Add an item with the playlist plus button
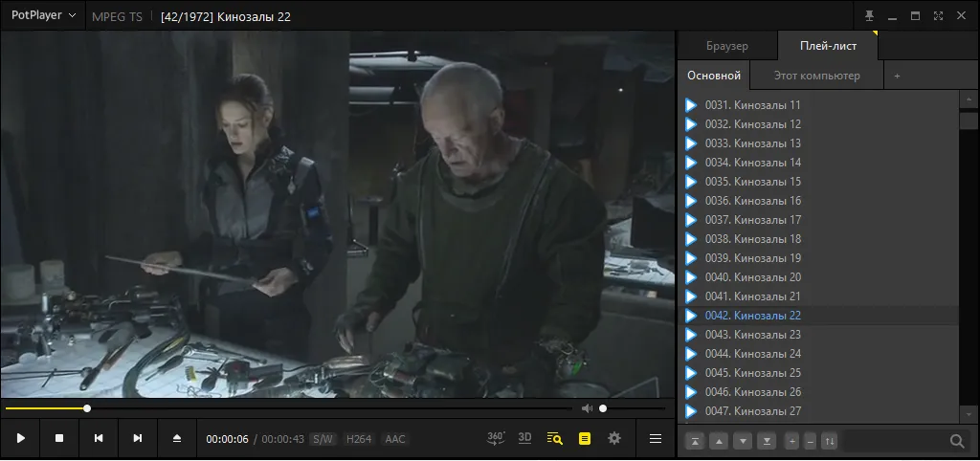The height and width of the screenshot is (461, 980). (791, 441)
